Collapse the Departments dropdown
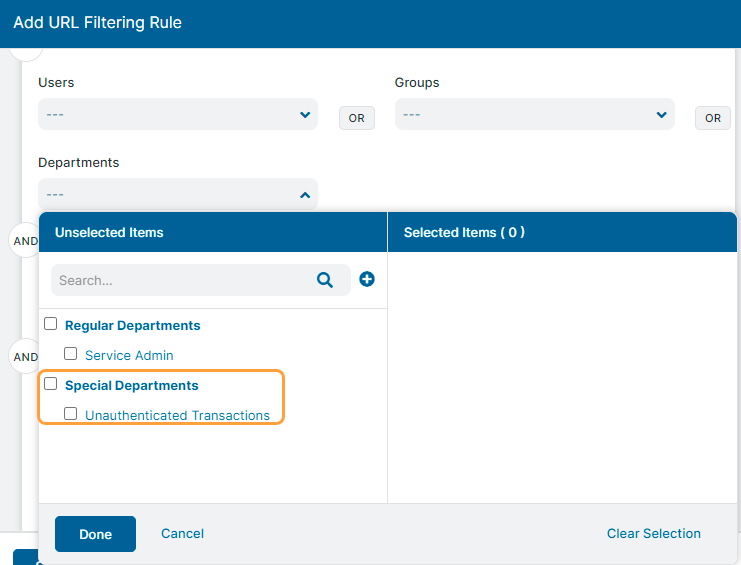This screenshot has width=741, height=565. point(178,194)
